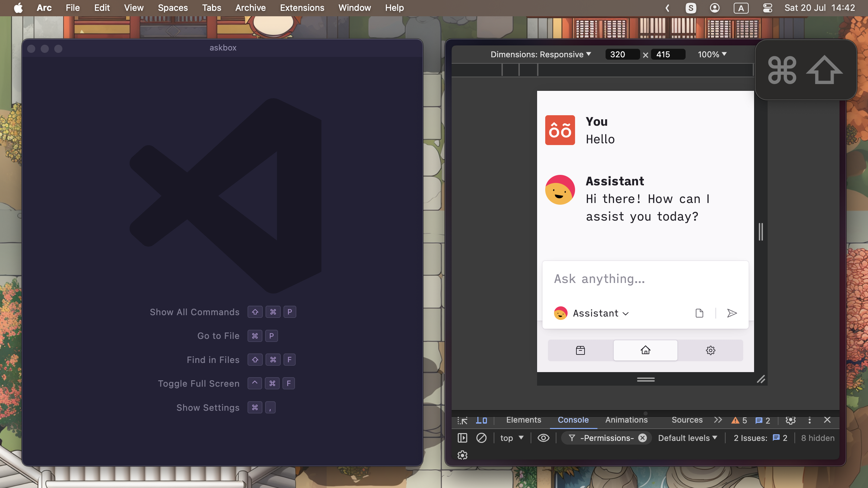
Task: Click the diagonal resize handle of viewport
Action: pos(761,379)
